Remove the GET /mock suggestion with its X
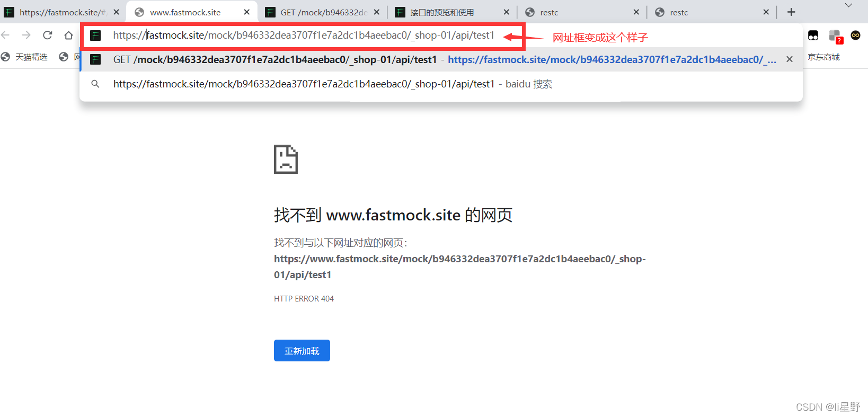Screen dimensions: 868x417 click(790, 59)
